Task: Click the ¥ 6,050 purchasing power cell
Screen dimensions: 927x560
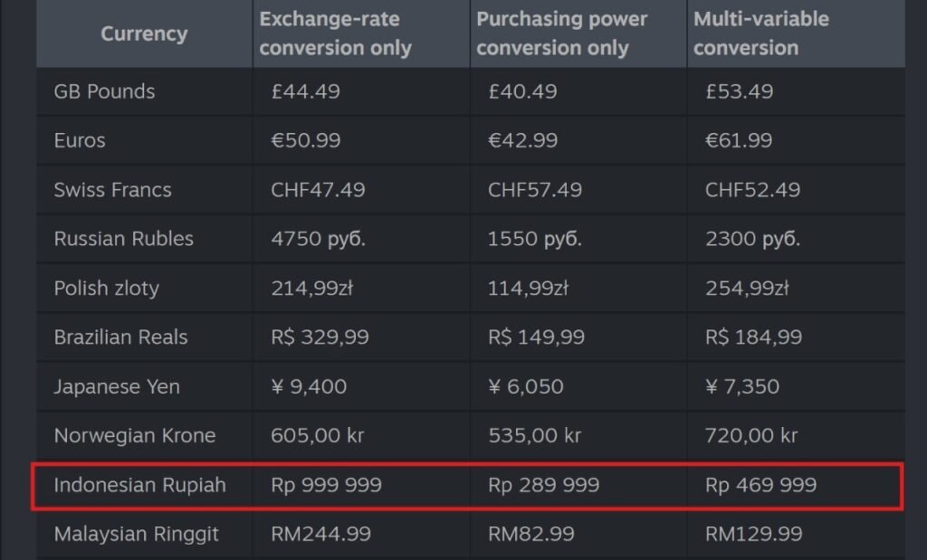Action: (x=525, y=387)
